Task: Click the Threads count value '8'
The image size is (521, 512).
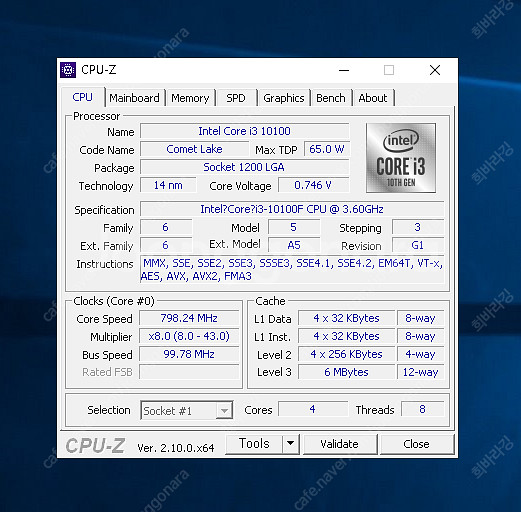Action: tap(423, 409)
